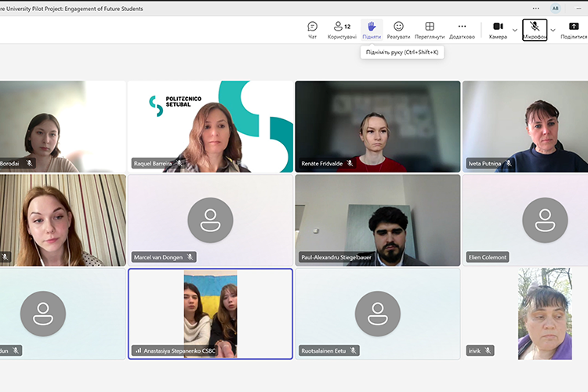This screenshot has width=588, height=392.
Task: Show the Користувачі participants list
Action: (x=342, y=30)
